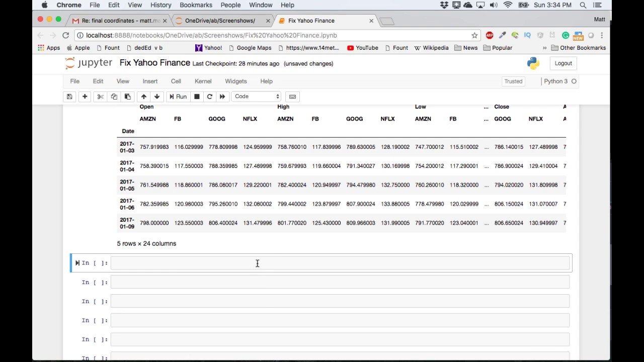This screenshot has height=362, width=644.
Task: Close the Fix Yahoo Finance tab
Action: 371,21
